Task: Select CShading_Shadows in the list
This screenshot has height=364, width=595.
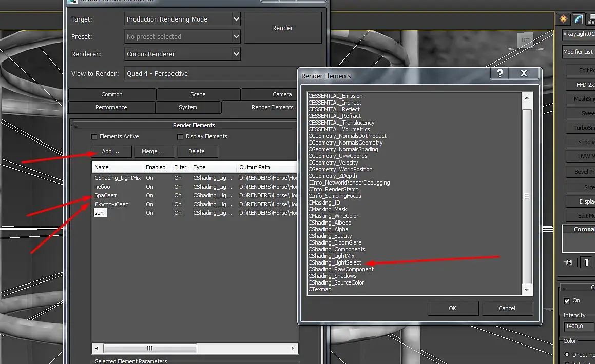Action: (x=333, y=276)
